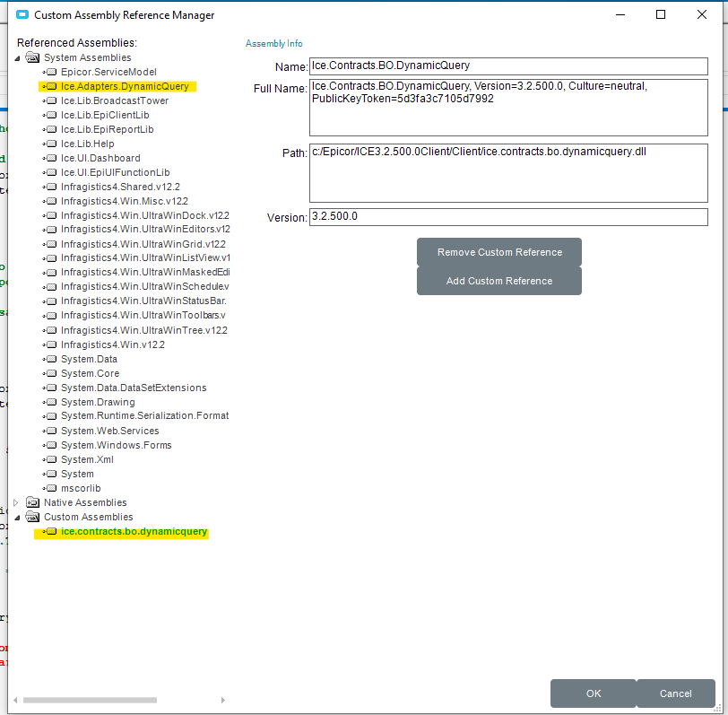Viewport: 728px width, 715px height.
Task: Select Infragistics4.Win.UltraWinStatusBar assembly
Action: coord(144,301)
